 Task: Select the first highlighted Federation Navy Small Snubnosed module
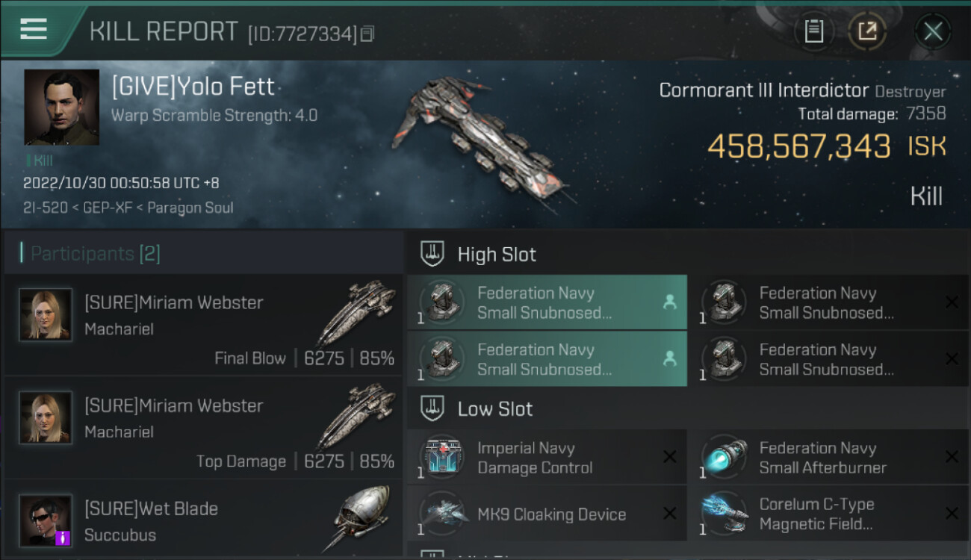547,302
